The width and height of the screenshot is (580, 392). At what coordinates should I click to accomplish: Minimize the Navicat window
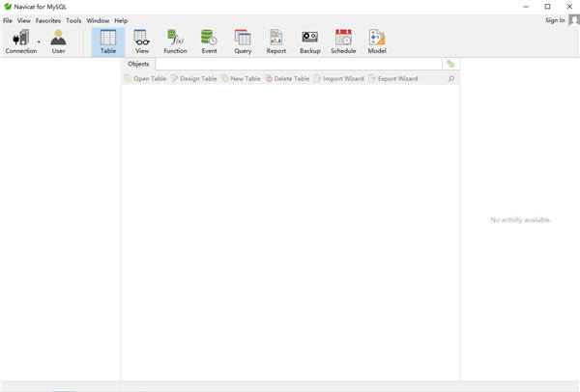click(526, 7)
